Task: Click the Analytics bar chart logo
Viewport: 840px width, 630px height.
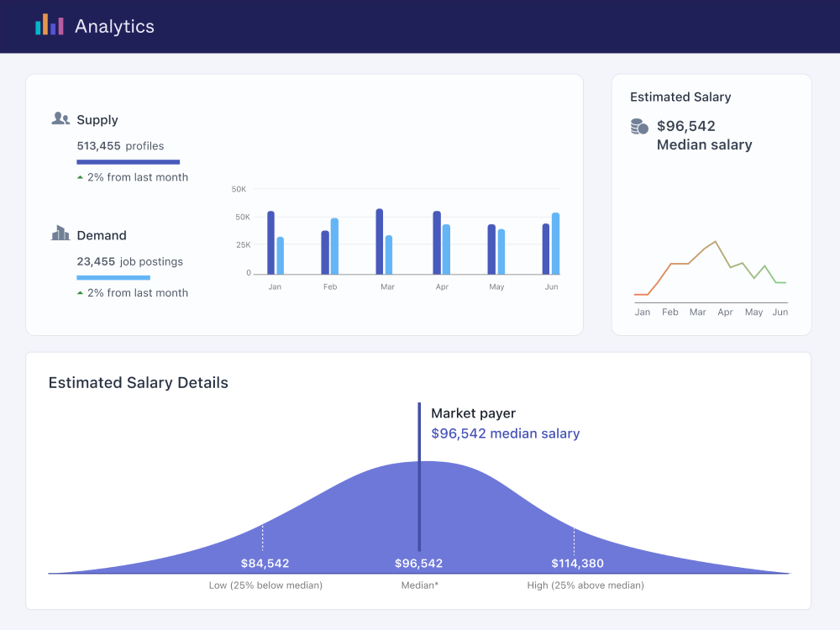Action: pos(50,25)
